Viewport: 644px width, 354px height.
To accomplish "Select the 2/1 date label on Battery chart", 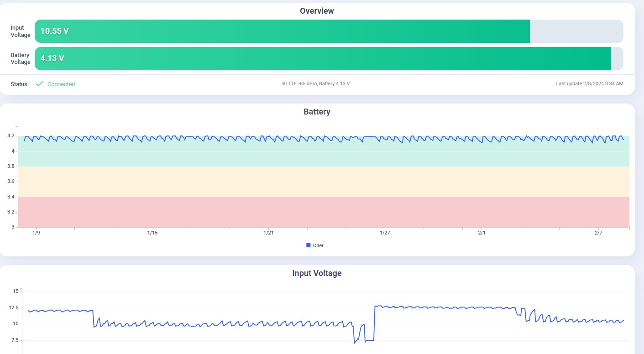I will click(482, 233).
